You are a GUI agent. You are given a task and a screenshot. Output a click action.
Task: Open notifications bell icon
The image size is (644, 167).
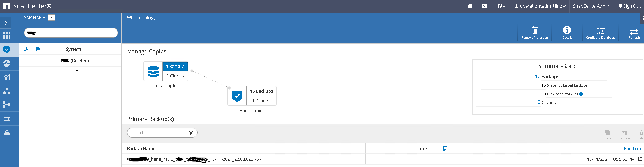click(x=470, y=6)
